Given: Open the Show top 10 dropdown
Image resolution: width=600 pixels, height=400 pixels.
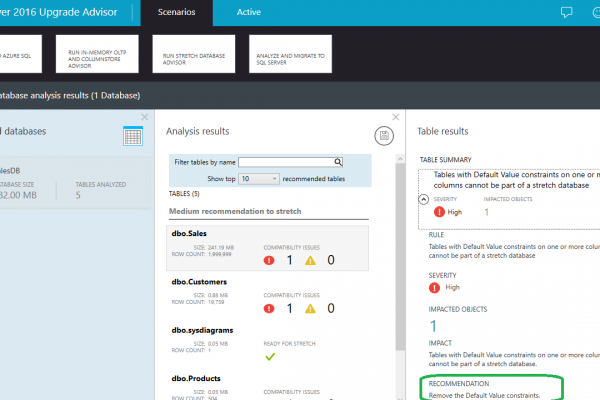Looking at the screenshot, I should click(x=259, y=179).
